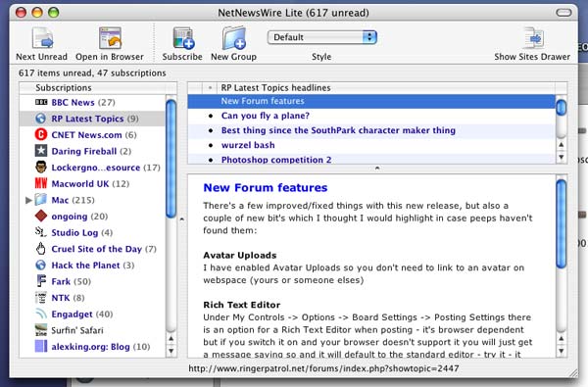This screenshot has height=387, width=588.
Task: Click the Studio Log feed icon
Action: [40, 232]
